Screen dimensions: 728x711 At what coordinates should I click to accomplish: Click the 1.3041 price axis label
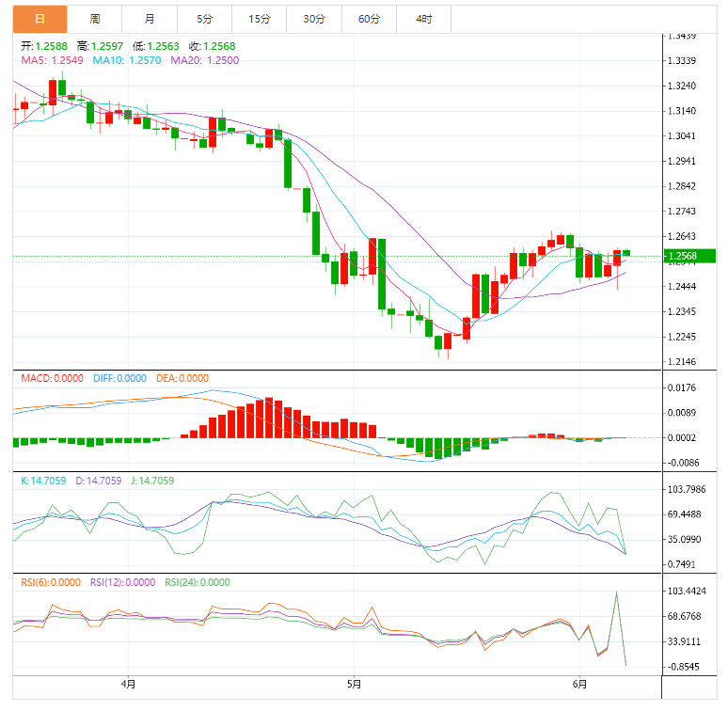682,136
